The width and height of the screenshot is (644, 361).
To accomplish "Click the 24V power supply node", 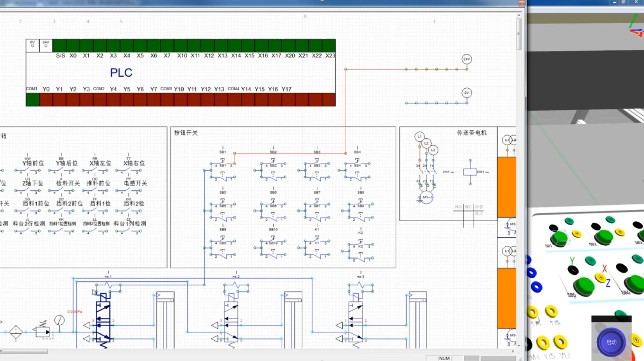I will (467, 59).
